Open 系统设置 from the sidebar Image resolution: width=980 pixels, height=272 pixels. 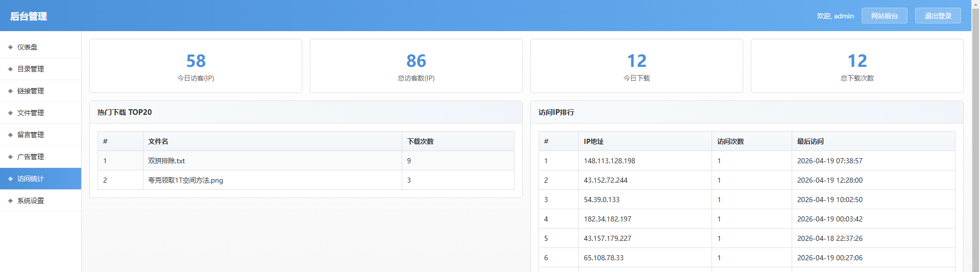click(31, 201)
